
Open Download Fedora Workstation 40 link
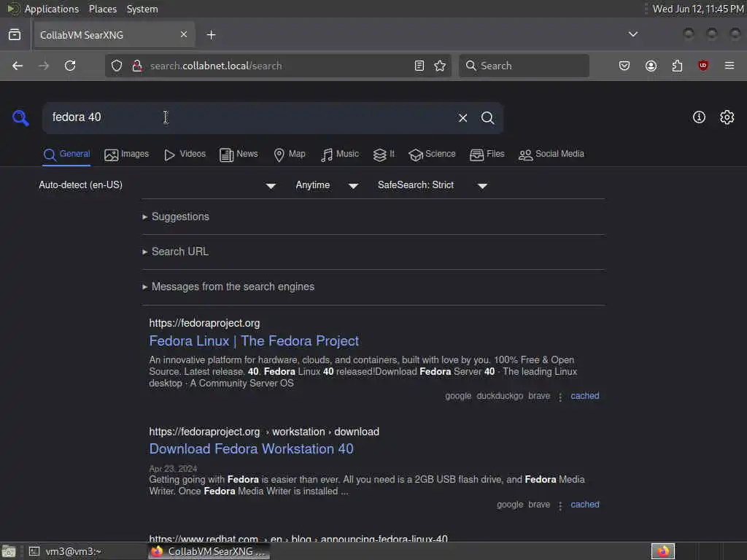point(251,448)
